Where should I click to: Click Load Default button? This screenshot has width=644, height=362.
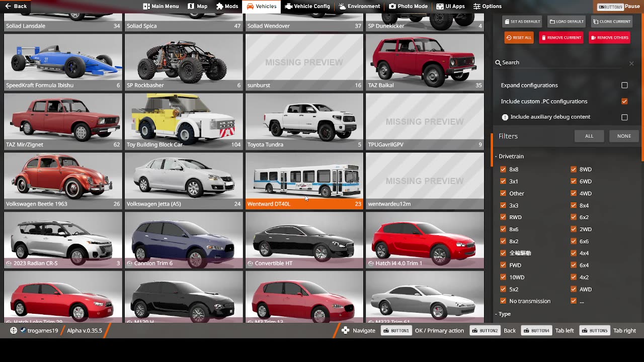[x=567, y=22]
